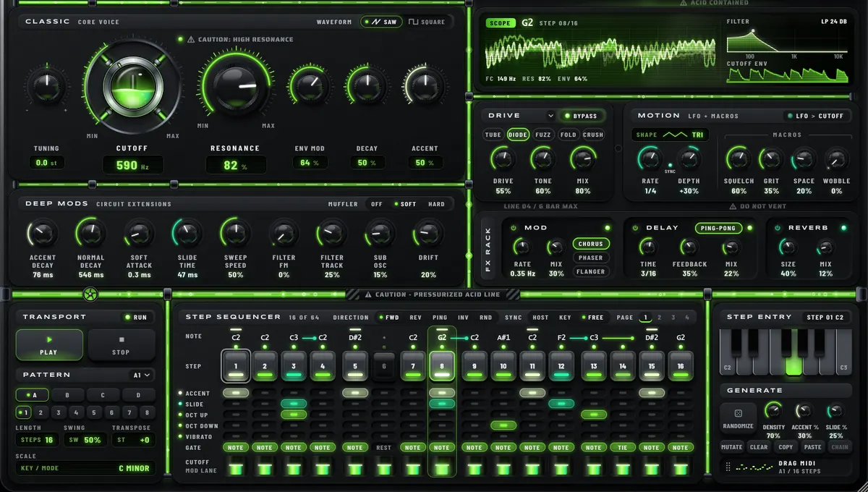
Task: Click the Drag MIDI grip handle icon
Action: tap(728, 467)
